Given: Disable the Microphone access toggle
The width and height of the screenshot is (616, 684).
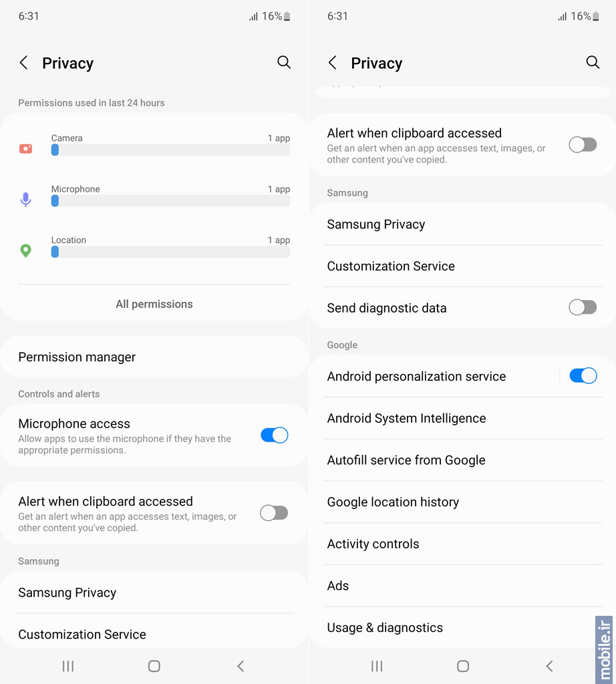Looking at the screenshot, I should pyautogui.click(x=275, y=436).
